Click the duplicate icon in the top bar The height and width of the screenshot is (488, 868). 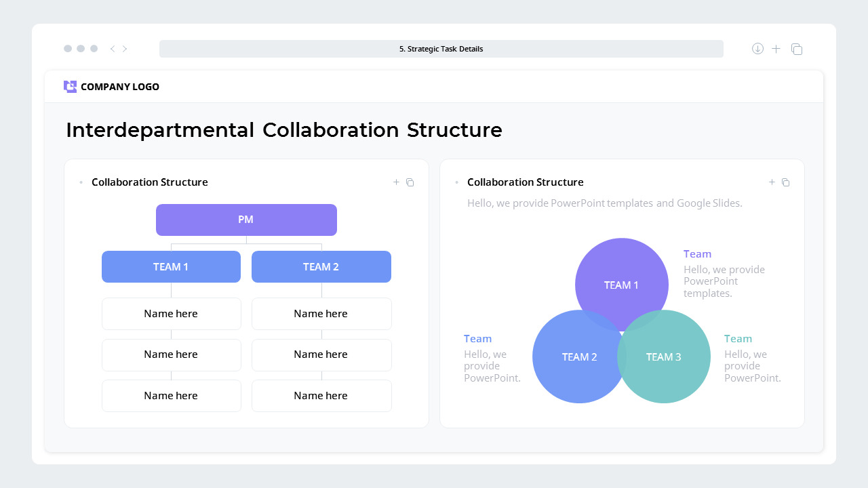(797, 49)
